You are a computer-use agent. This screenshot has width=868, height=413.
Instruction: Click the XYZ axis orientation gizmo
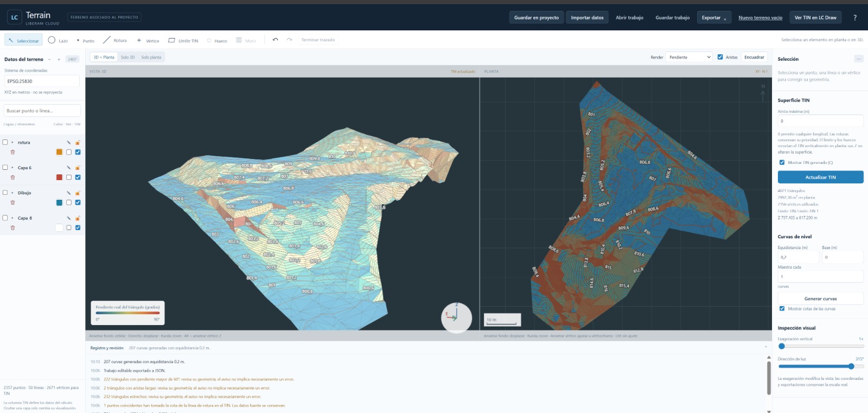456,317
